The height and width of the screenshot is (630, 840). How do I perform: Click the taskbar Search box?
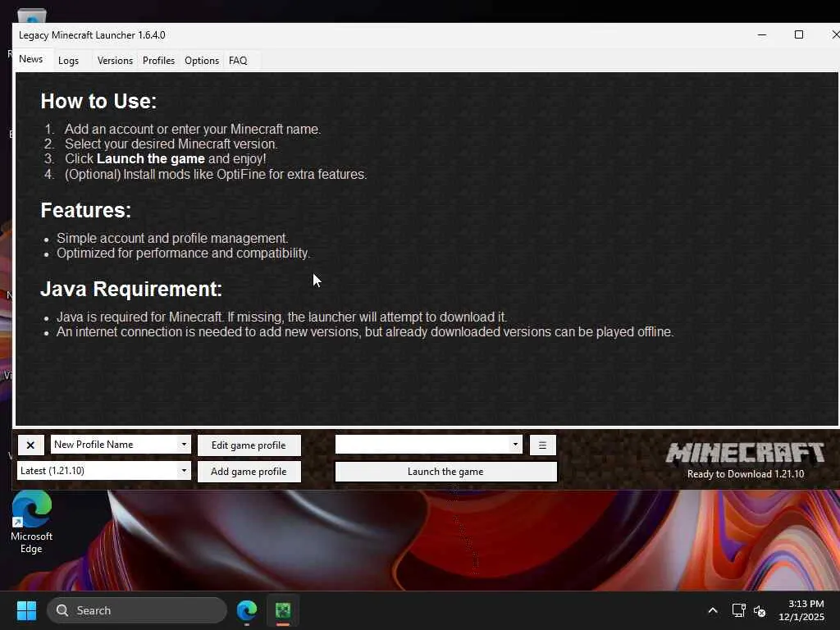(x=137, y=610)
